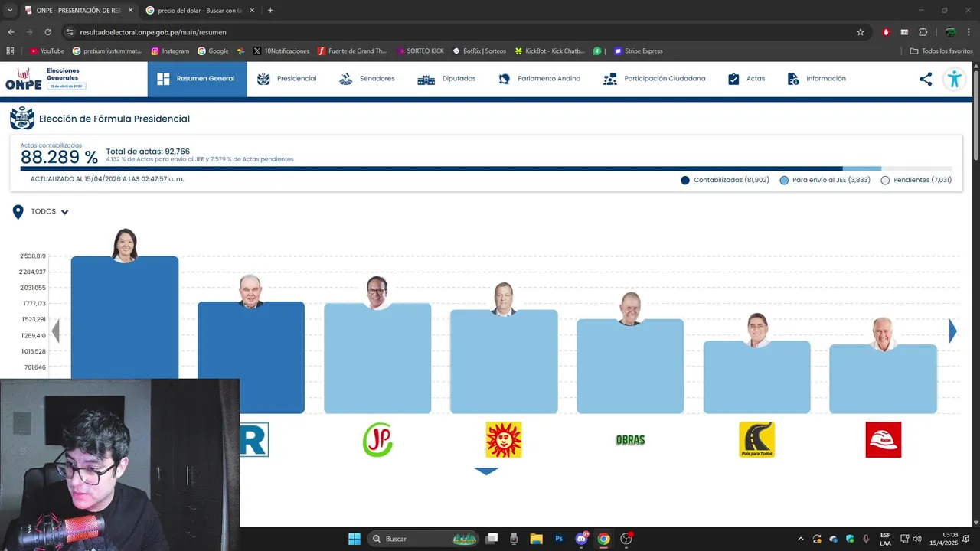Expand details with the blue down triangle

[x=486, y=471]
